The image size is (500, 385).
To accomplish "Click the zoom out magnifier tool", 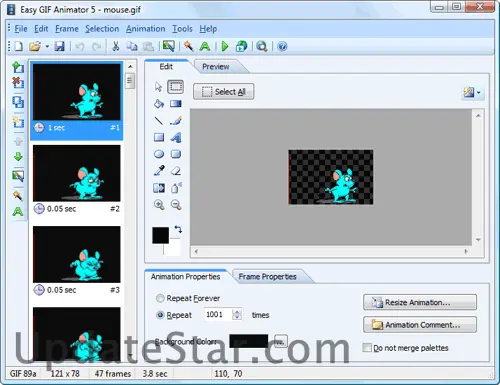I will tap(176, 205).
